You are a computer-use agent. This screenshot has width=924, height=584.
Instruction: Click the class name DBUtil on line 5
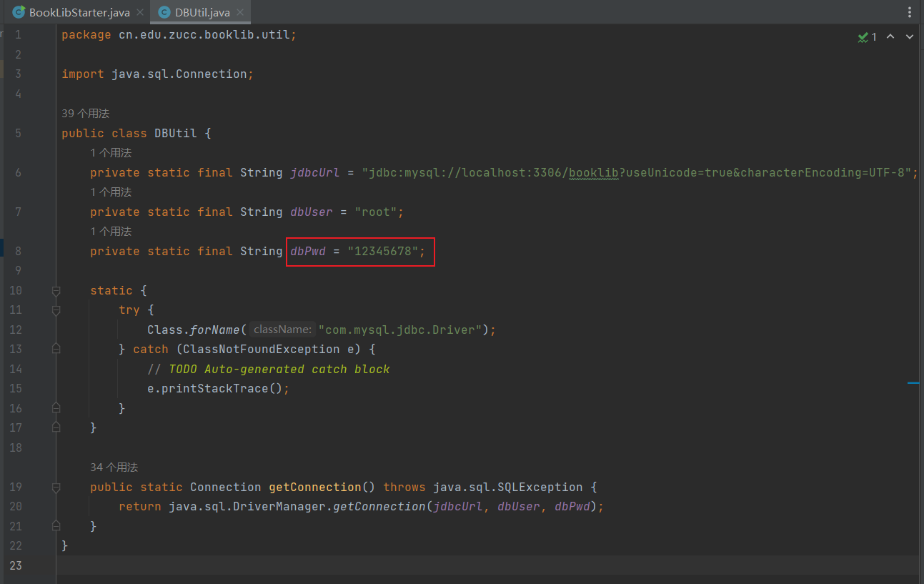click(x=176, y=133)
